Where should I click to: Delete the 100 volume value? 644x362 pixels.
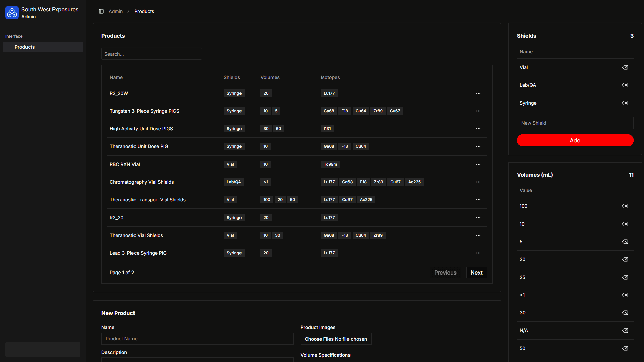pos(625,206)
